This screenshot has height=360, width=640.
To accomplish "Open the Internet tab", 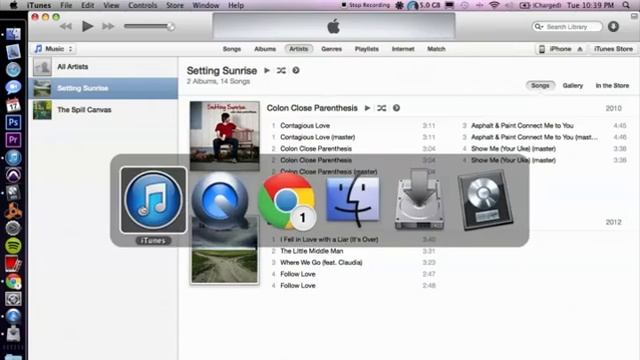I will 403,49.
